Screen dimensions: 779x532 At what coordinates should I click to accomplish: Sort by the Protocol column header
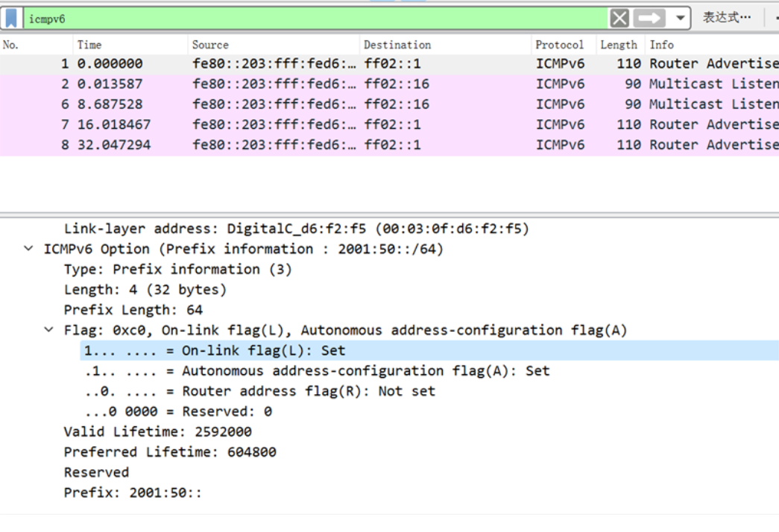559,45
